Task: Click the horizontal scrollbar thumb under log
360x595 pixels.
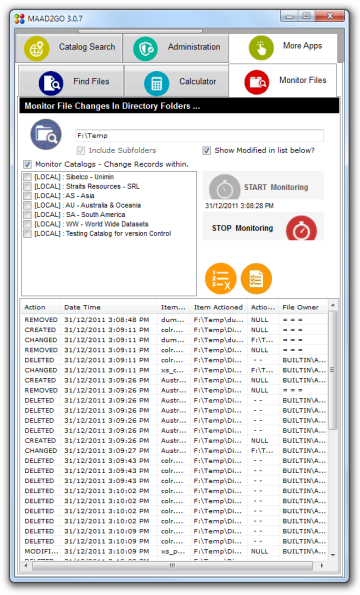Action: [x=173, y=566]
